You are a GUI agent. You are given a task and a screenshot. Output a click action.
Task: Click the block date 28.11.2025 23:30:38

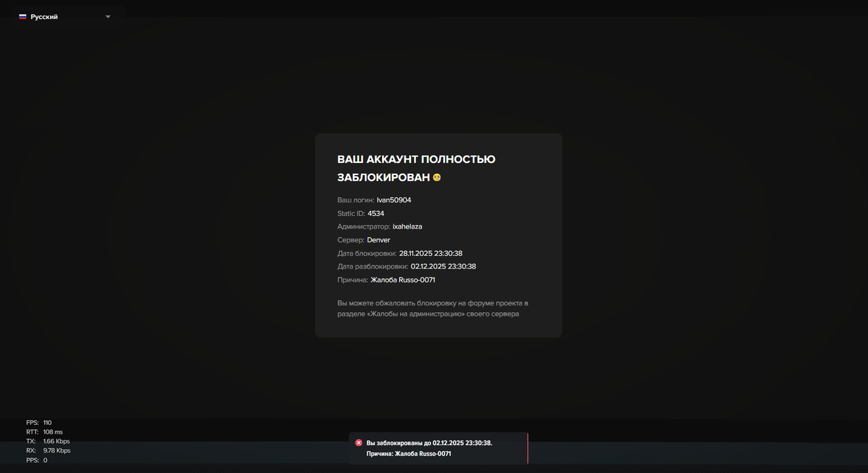coord(431,254)
